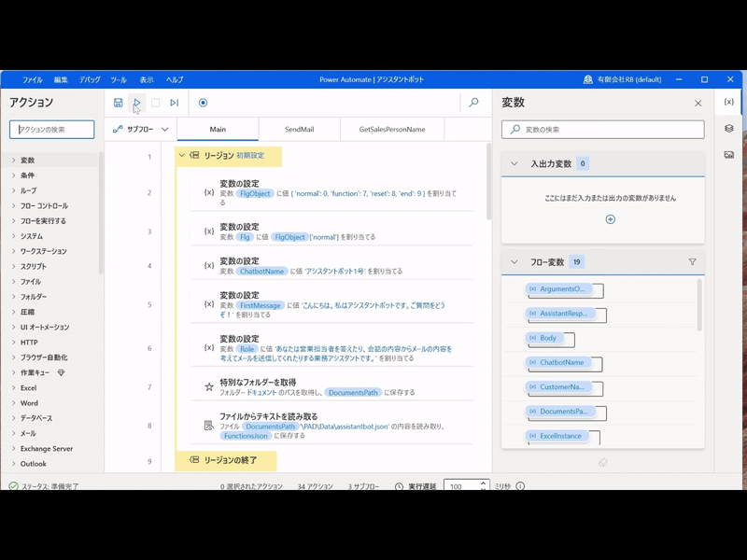Open the flow search magnifier icon
This screenshot has height=560, width=747.
point(473,103)
